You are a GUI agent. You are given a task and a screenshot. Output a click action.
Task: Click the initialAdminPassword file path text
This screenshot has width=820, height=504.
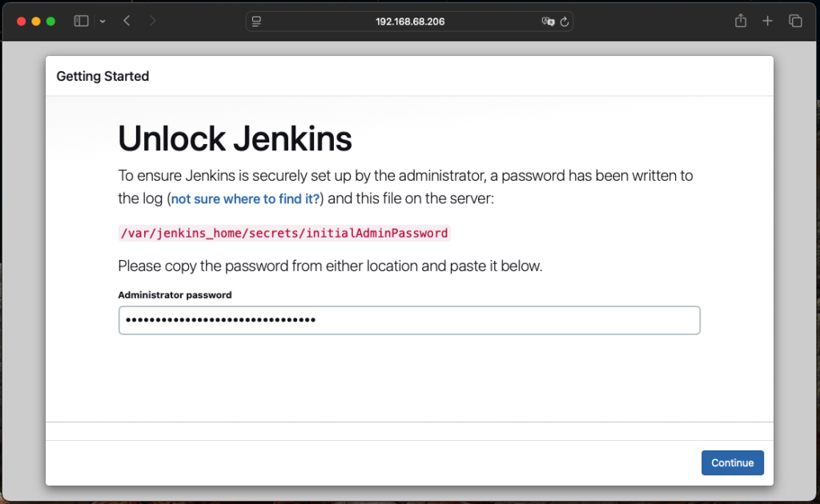point(284,233)
